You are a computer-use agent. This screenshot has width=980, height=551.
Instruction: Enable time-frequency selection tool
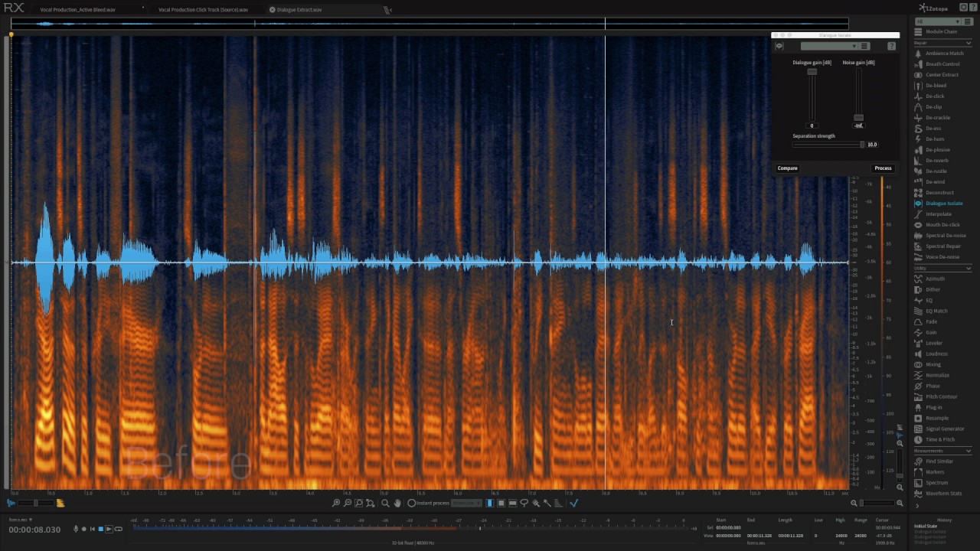501,503
